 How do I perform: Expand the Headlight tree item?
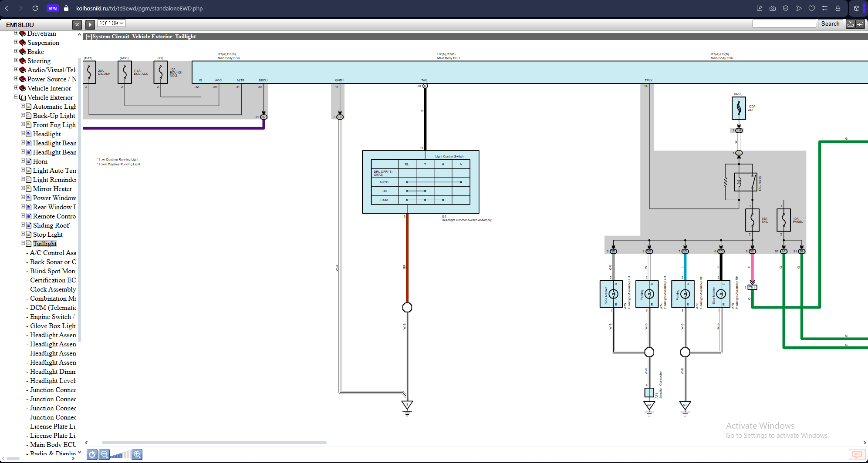click(x=23, y=134)
